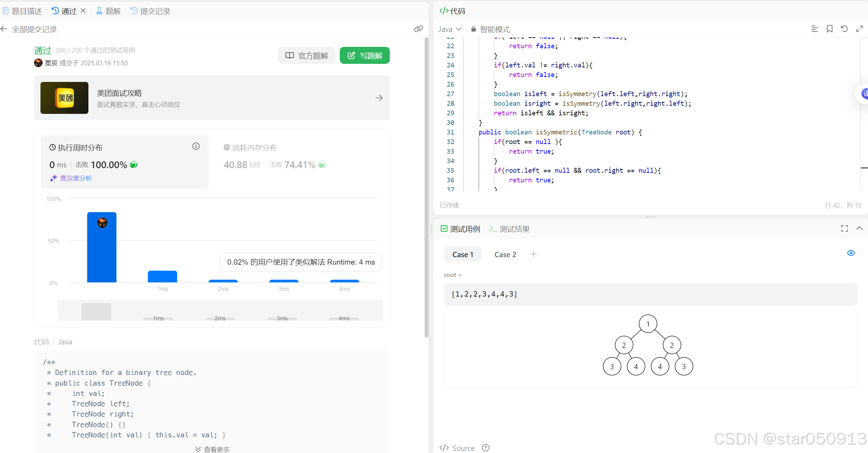Click the root input field

click(650, 294)
